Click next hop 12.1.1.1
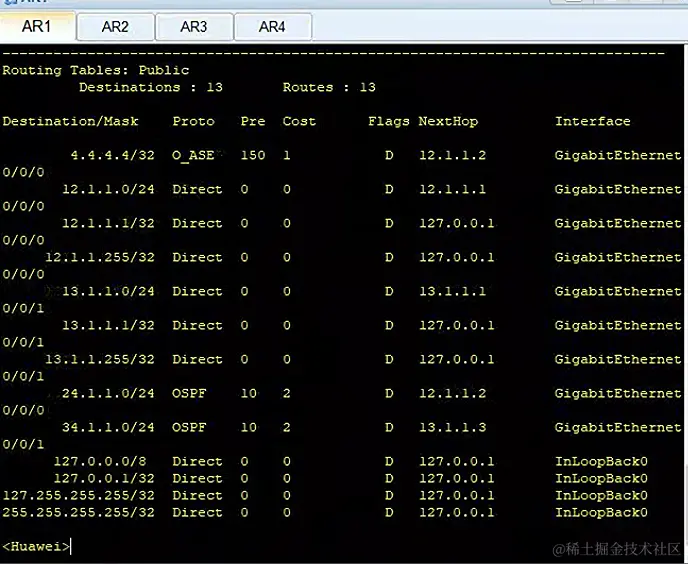The image size is (688, 564). pos(452,190)
